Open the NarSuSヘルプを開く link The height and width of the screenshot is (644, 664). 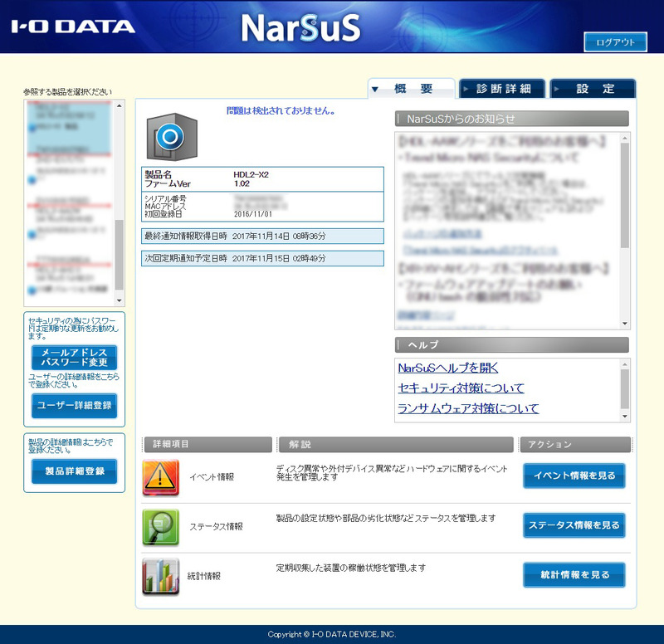(448, 368)
